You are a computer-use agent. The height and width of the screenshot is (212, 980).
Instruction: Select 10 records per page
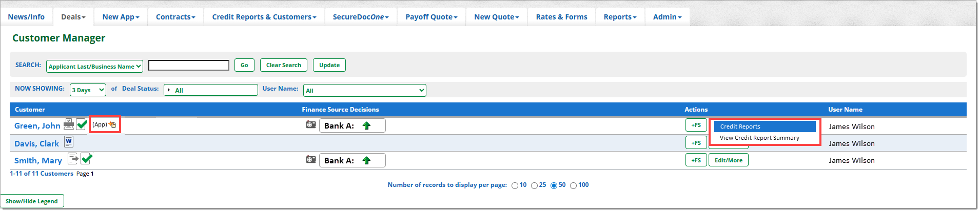click(x=515, y=186)
